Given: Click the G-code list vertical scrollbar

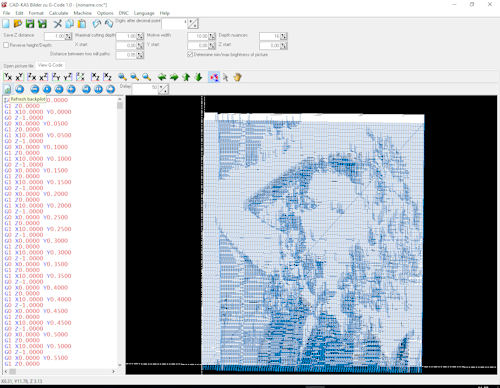Looking at the screenshot, I should coord(120,232).
